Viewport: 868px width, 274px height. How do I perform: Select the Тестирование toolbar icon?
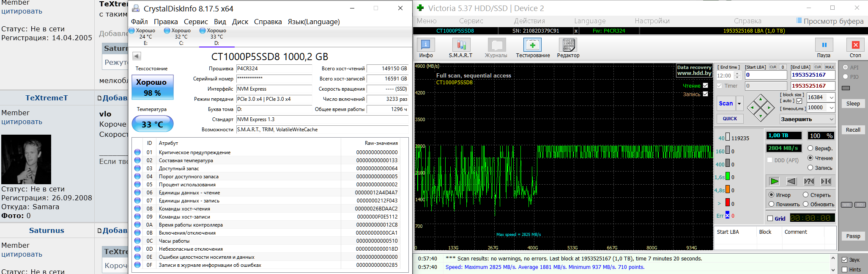[532, 45]
